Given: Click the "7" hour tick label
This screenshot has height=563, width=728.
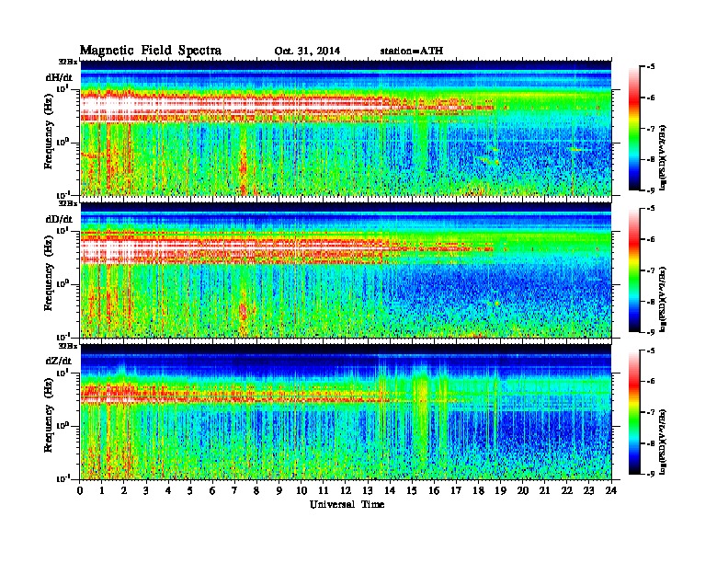Looking at the screenshot, I should coord(234,490).
